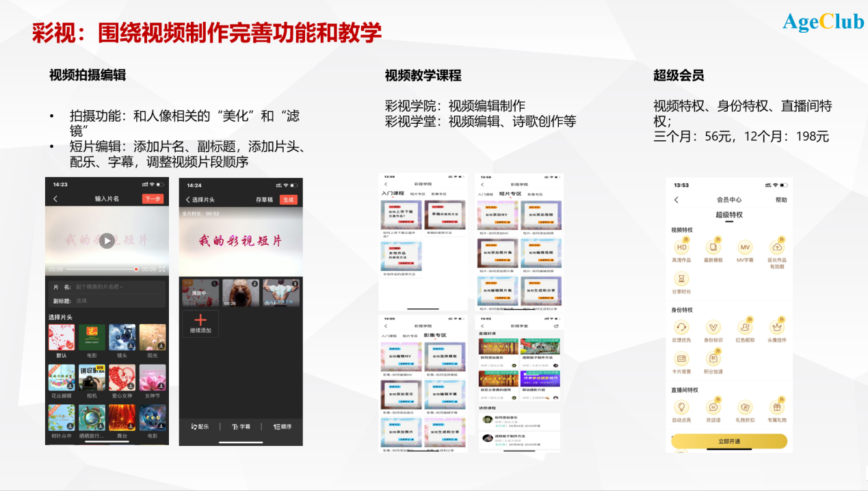Select the 相机 opening template
Viewport: 868px width, 491px height.
click(92, 377)
